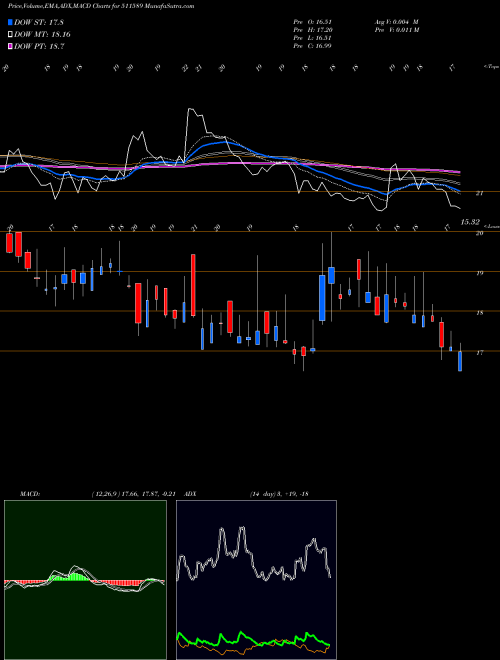Click the 'Pre V: 0.011 M' volume text
The image size is (500, 660).
tap(396, 30)
